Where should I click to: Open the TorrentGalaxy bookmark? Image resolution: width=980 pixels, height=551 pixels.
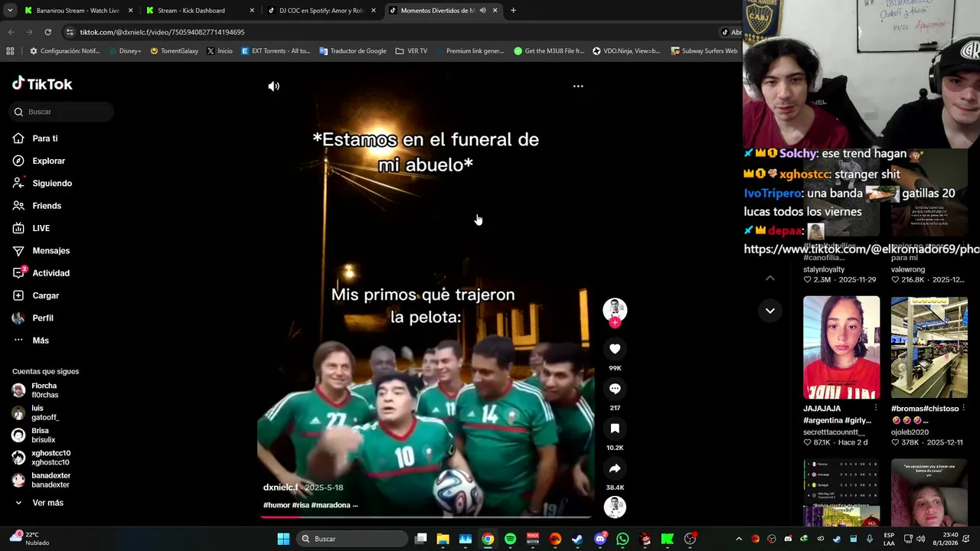pos(174,51)
